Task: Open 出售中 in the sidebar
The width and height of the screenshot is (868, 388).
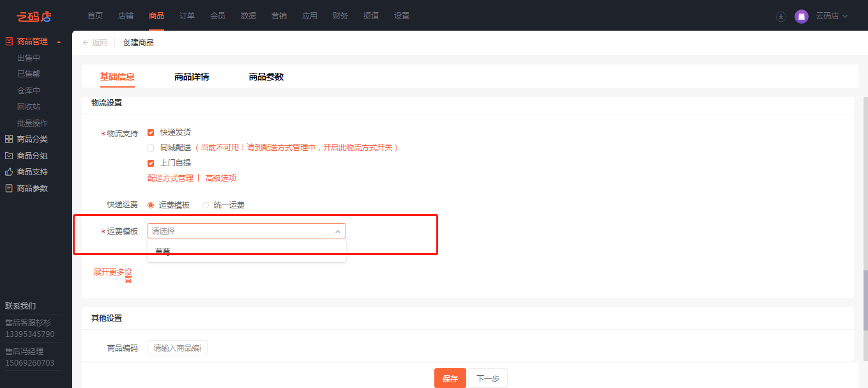Action: point(29,58)
